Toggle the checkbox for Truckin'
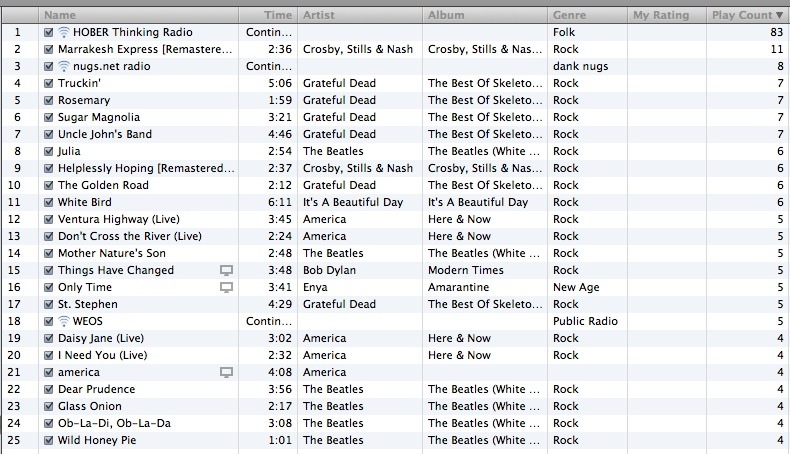The height and width of the screenshot is (454, 790). 48,83
